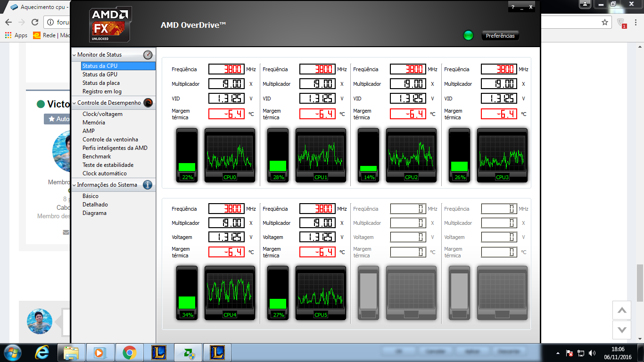Launch Internet Explorer from taskbar
The width and height of the screenshot is (644, 362).
pos(42,352)
